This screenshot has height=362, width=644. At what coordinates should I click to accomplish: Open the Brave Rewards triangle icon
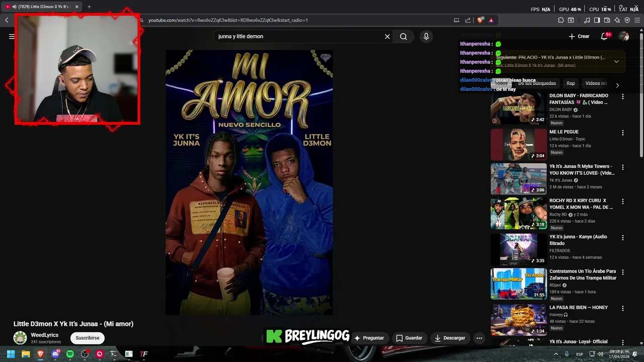click(491, 20)
